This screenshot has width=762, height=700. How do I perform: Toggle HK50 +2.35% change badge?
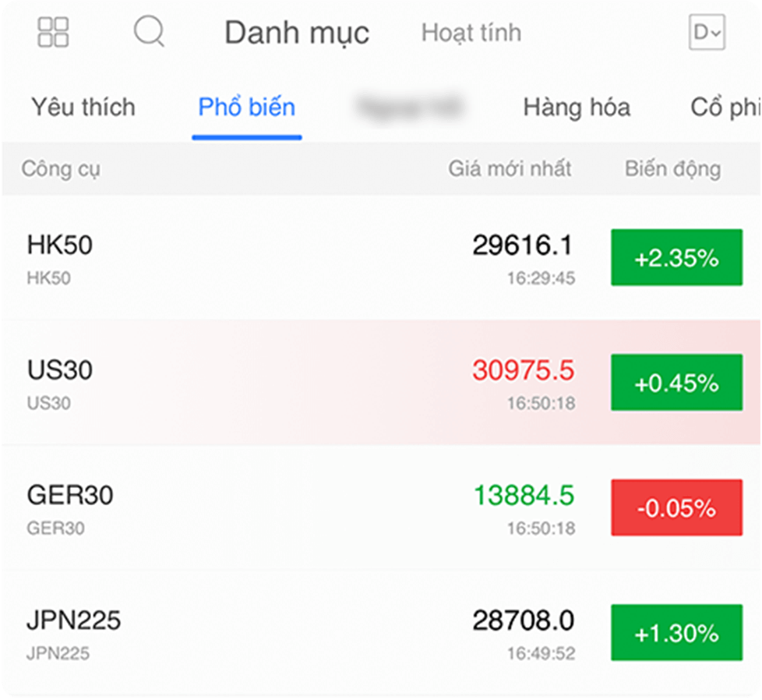click(x=676, y=258)
